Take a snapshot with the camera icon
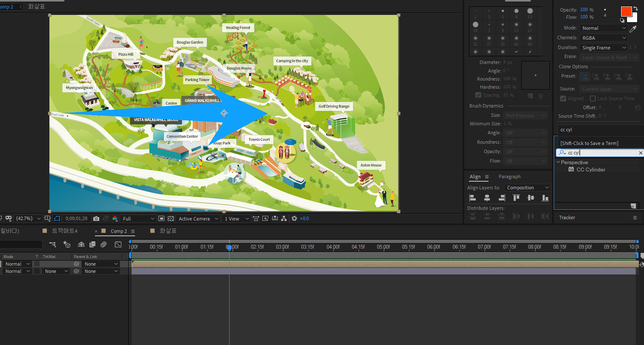 click(96, 218)
